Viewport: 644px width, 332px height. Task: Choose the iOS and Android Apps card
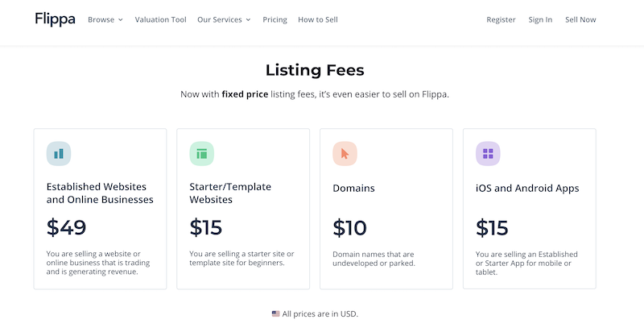point(529,209)
